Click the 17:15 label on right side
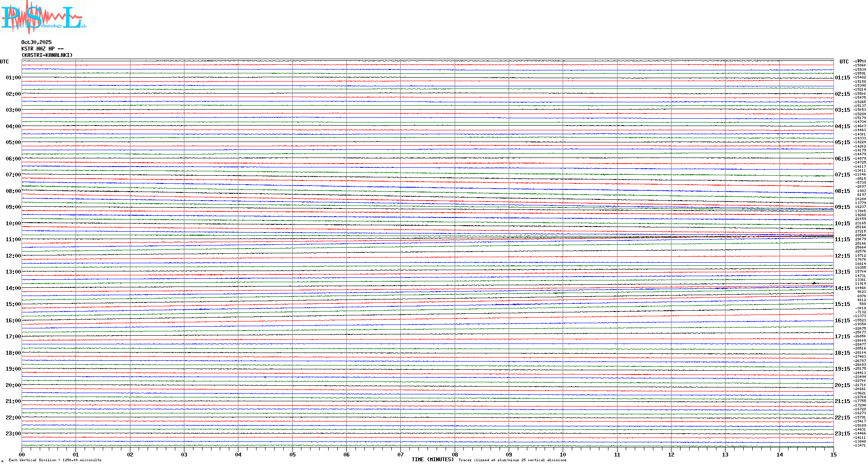This screenshot has width=868, height=466. coord(842,337)
